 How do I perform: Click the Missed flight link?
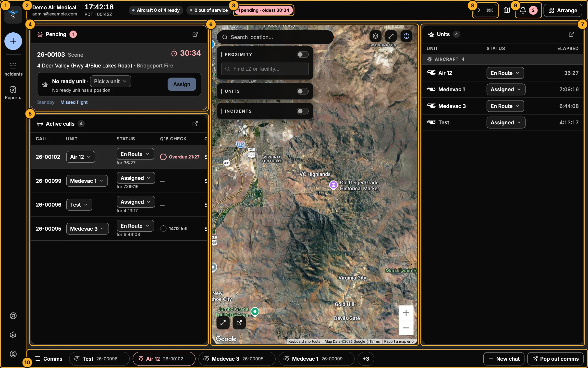[74, 102]
